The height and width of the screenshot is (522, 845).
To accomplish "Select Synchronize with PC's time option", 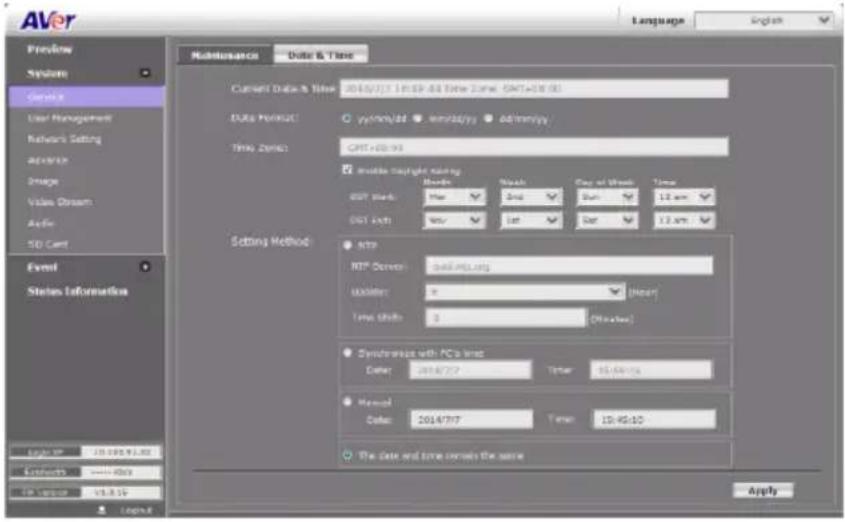I will coord(348,353).
